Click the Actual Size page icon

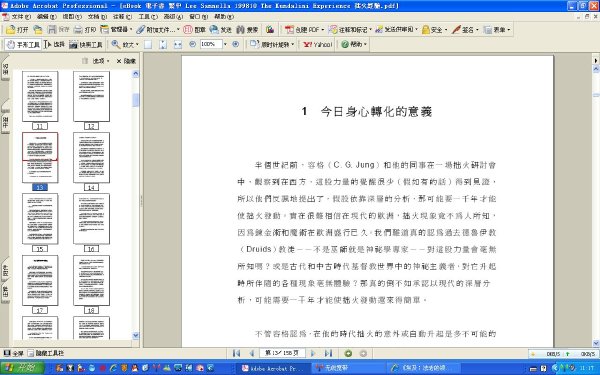148,44
